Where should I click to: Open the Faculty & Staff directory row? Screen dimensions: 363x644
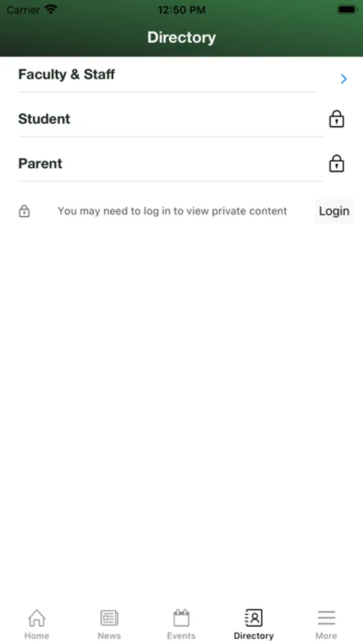(x=181, y=74)
